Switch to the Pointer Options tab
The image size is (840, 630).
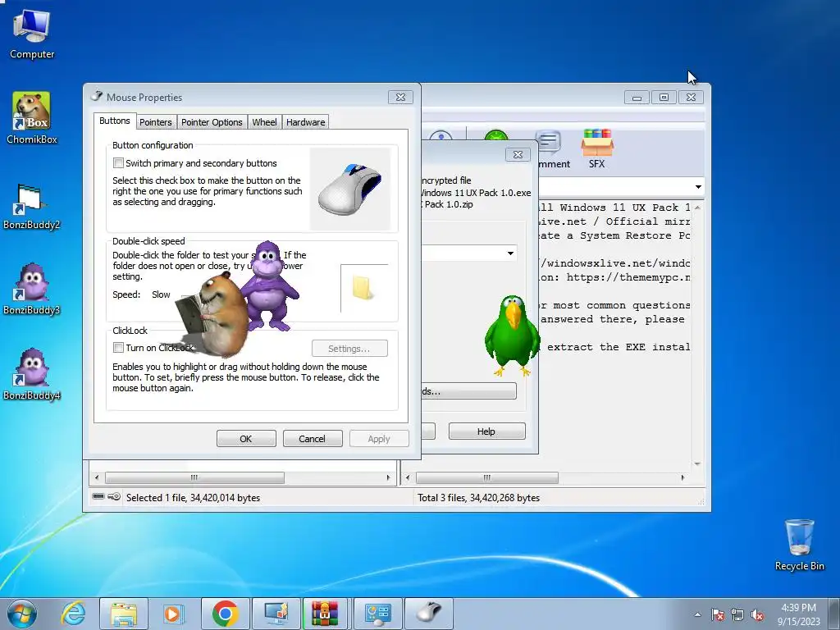pyautogui.click(x=212, y=122)
